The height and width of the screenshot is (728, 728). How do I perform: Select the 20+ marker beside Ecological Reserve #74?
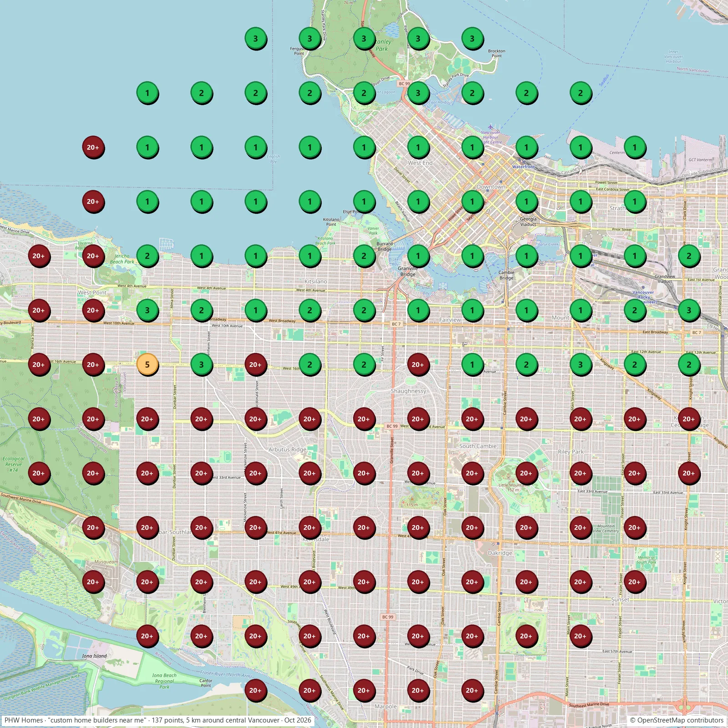click(x=39, y=473)
